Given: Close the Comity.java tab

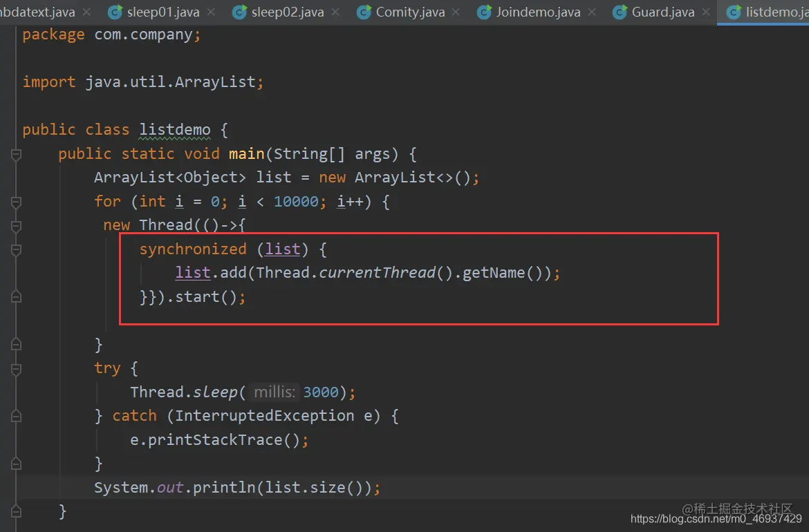Looking at the screenshot, I should 456,12.
